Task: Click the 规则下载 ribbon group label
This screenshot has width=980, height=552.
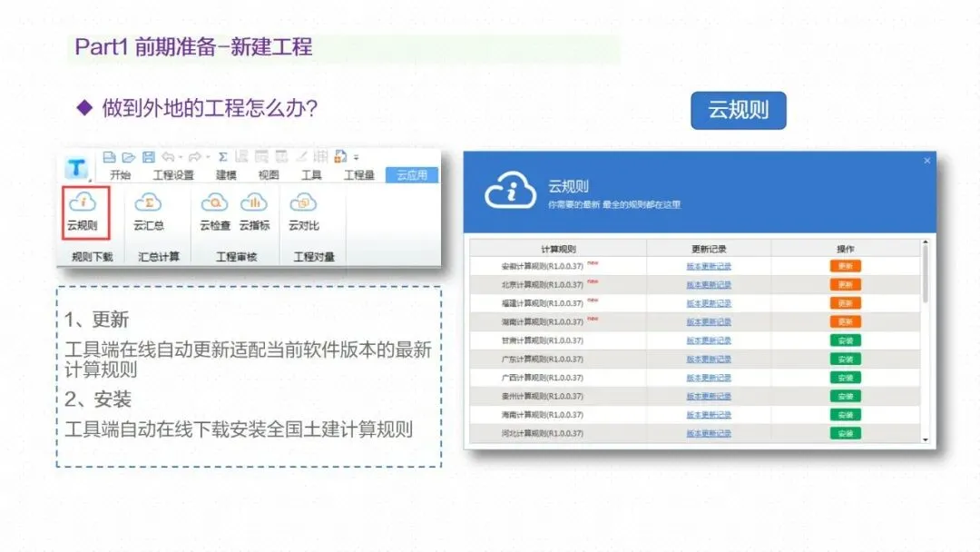Action: (x=93, y=257)
